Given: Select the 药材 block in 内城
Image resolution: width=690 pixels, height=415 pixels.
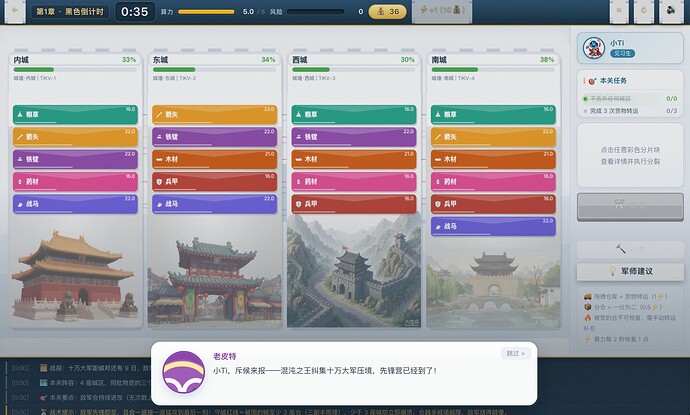Looking at the screenshot, I should (75, 182).
